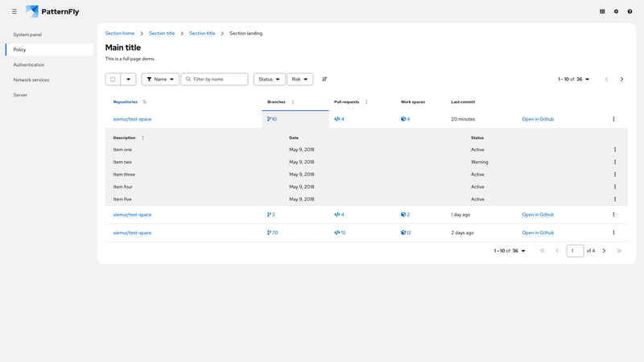
Task: Open bottom pagination 1-10 of 36 dropdown
Action: (510, 251)
